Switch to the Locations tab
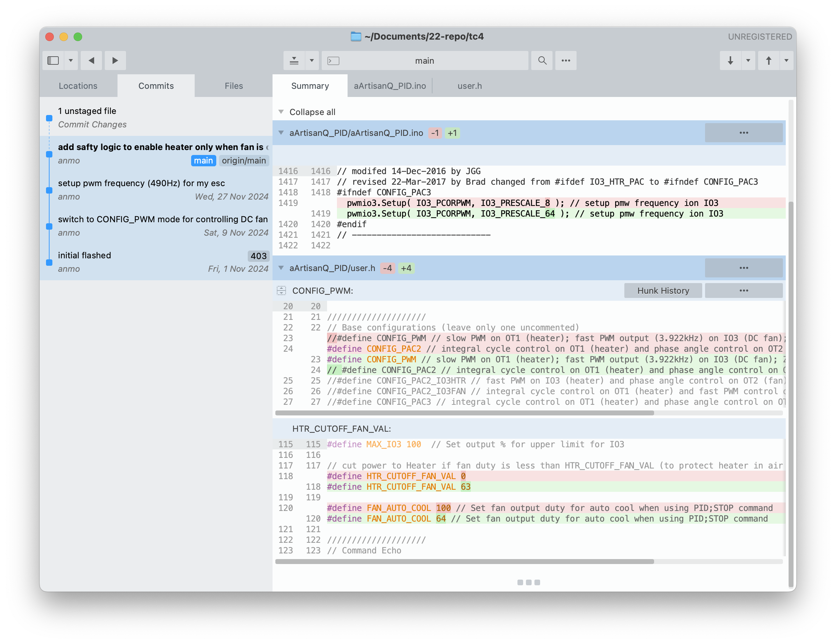The image size is (836, 644). (78, 86)
